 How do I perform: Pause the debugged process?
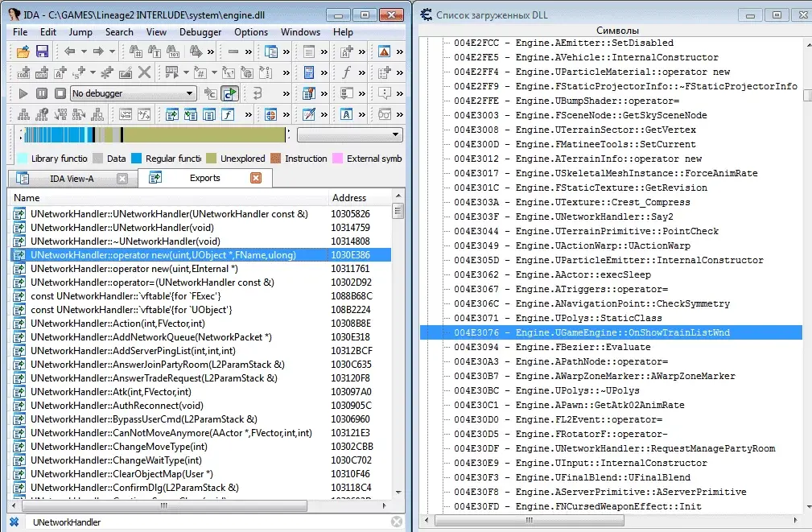(42, 93)
